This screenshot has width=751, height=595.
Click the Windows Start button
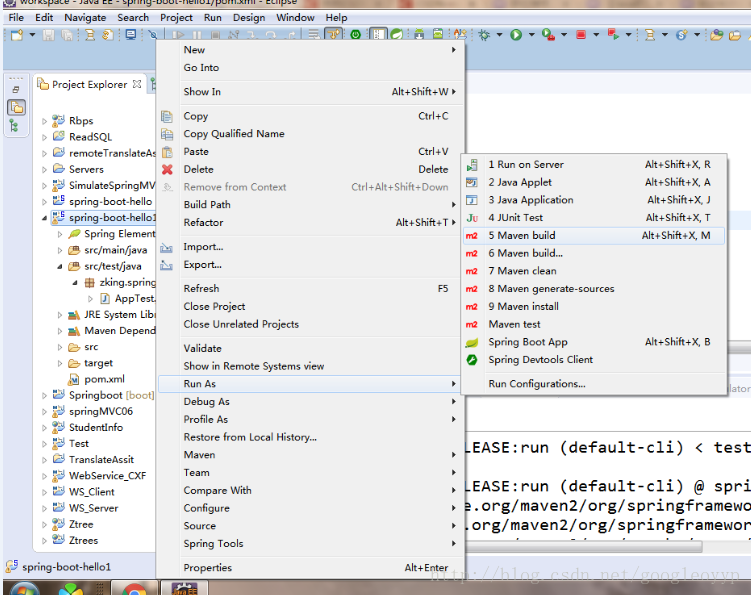[23, 588]
